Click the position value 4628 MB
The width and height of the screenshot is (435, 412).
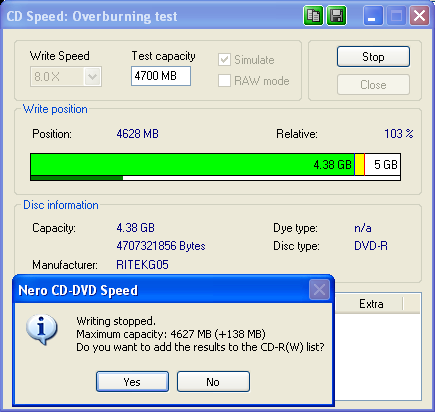pyautogui.click(x=137, y=134)
